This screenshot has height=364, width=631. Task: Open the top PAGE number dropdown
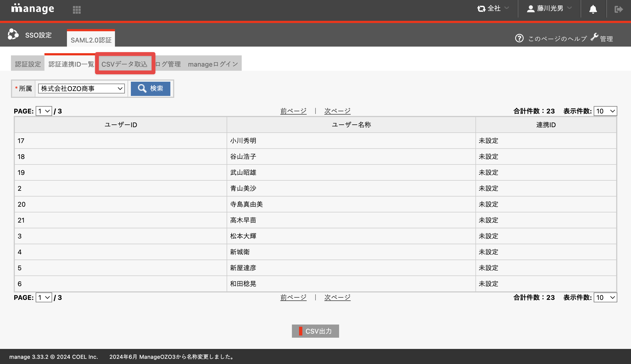pos(44,111)
